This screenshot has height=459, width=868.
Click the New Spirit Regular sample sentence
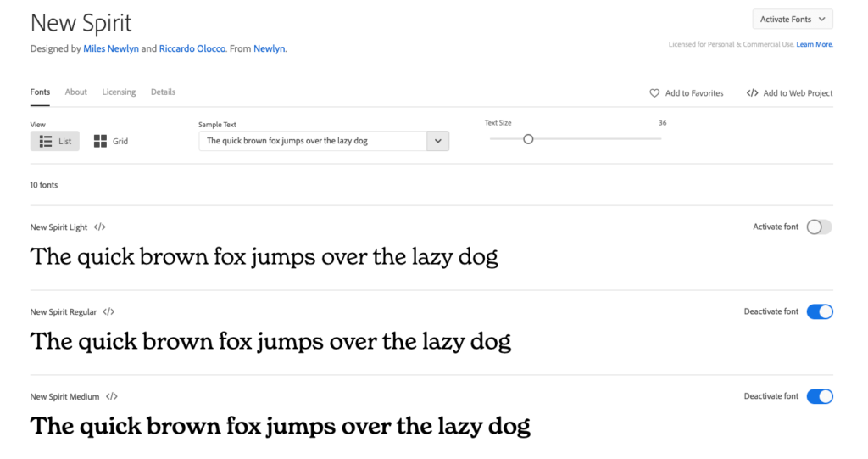coord(270,342)
